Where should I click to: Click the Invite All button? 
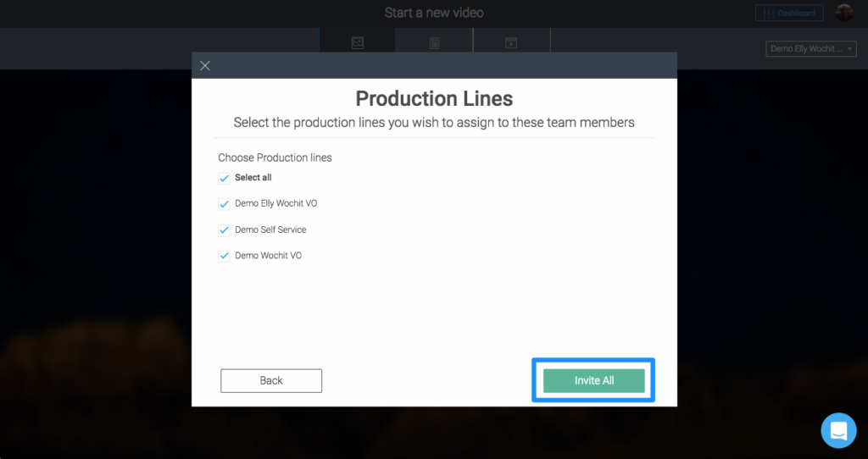pyautogui.click(x=594, y=380)
